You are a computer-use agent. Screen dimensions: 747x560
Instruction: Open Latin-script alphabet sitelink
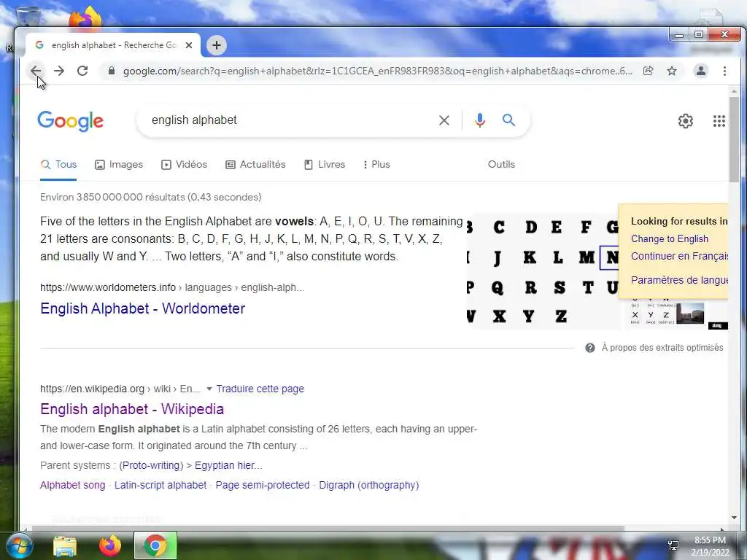pos(160,485)
